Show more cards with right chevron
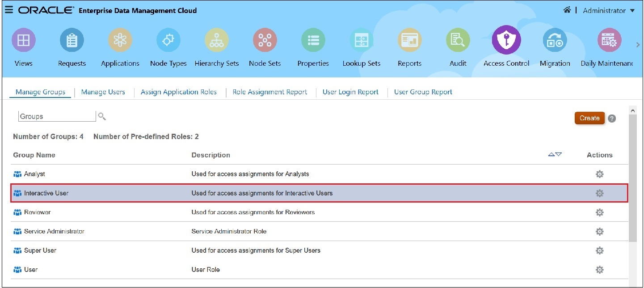 638,44
